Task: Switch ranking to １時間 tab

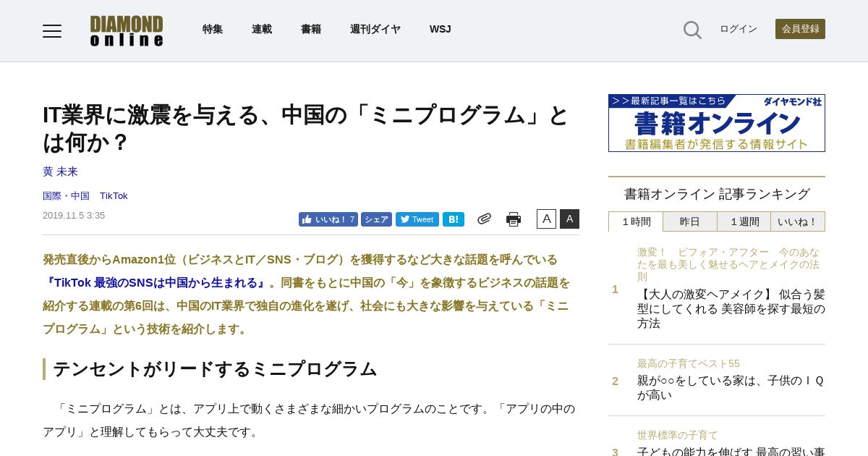Action: (636, 221)
